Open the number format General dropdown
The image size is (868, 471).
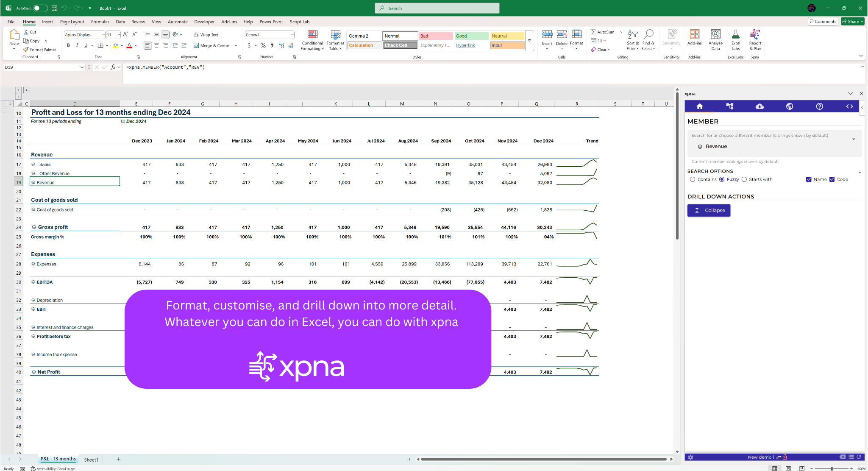click(x=292, y=35)
